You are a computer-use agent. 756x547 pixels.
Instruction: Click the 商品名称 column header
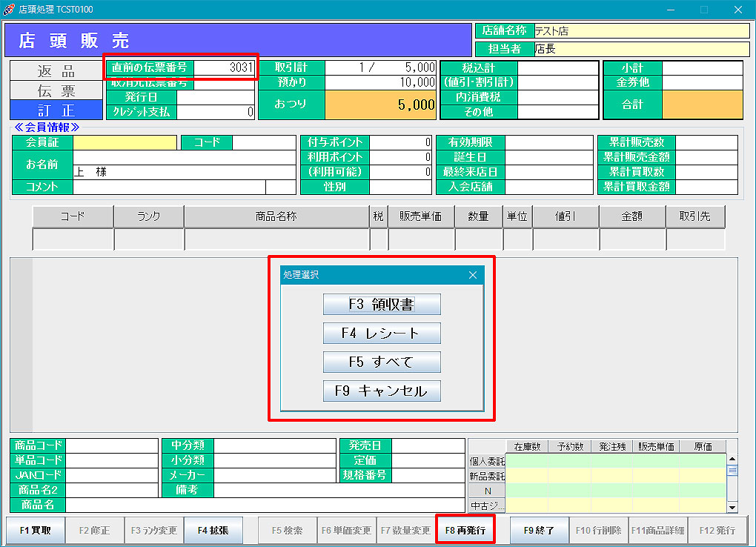click(x=276, y=216)
